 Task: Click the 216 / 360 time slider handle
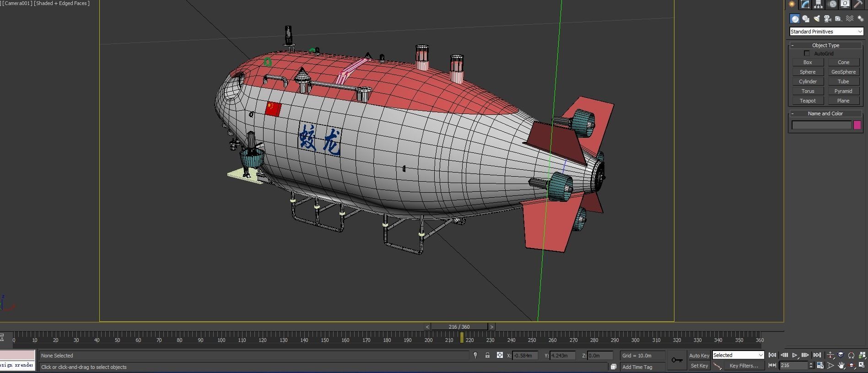coord(459,327)
